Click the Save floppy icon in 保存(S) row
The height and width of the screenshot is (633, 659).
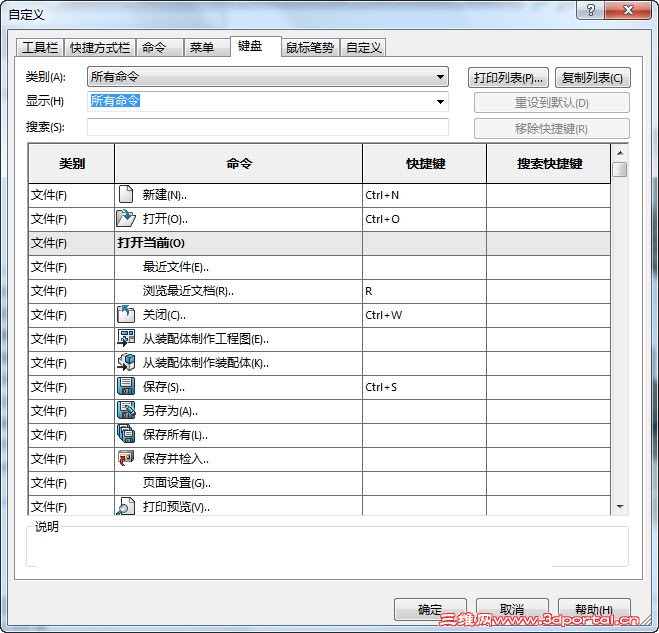(x=126, y=387)
